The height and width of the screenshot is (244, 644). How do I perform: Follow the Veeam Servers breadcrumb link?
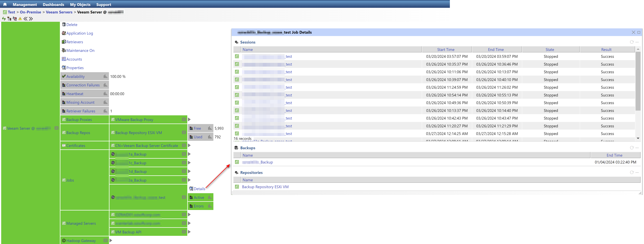(x=59, y=12)
